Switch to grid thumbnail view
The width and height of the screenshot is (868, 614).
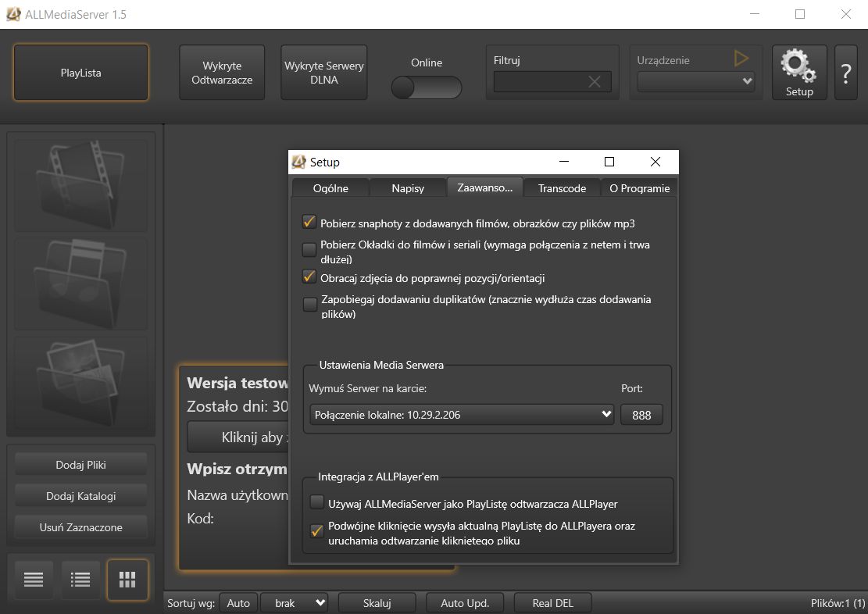[127, 580]
